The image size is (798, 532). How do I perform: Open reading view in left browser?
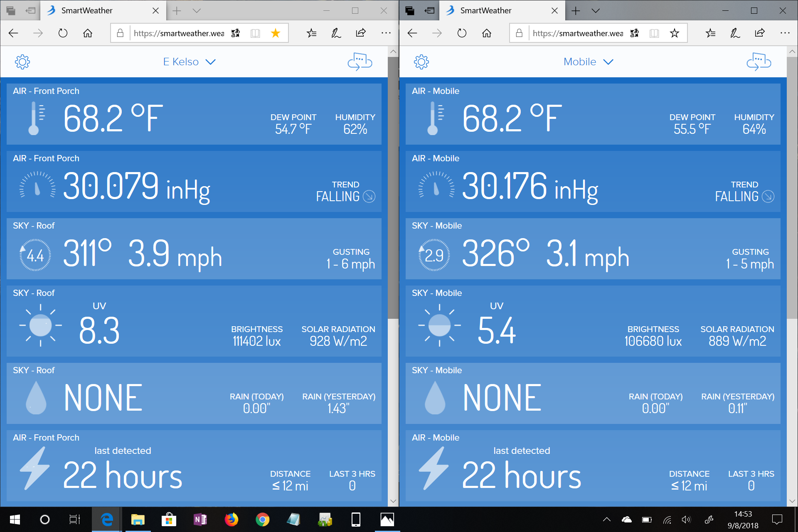pos(255,33)
